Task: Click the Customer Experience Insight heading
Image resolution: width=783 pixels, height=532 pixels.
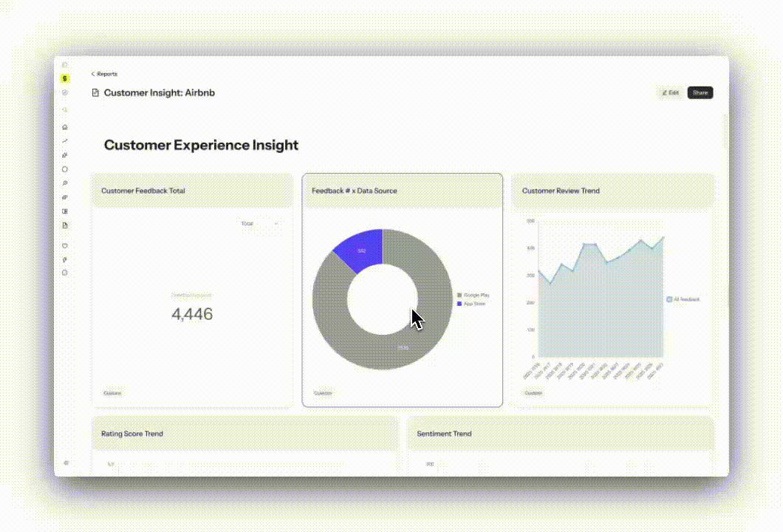Action: pos(201,145)
